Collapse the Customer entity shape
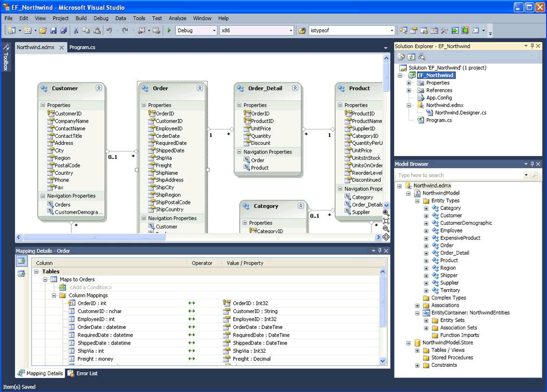The height and width of the screenshot is (392, 547). point(99,88)
